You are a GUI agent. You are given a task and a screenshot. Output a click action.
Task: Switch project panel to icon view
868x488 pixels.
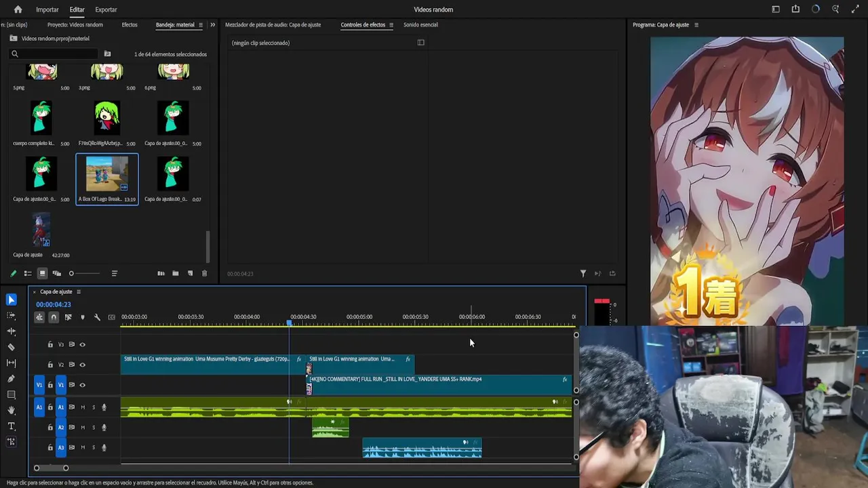point(42,273)
